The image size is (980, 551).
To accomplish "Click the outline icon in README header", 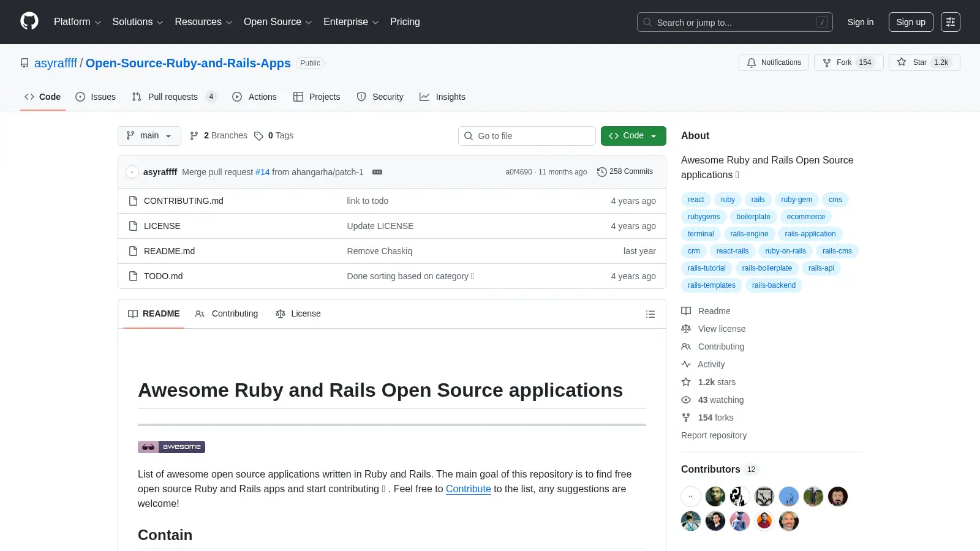I will [x=650, y=314].
